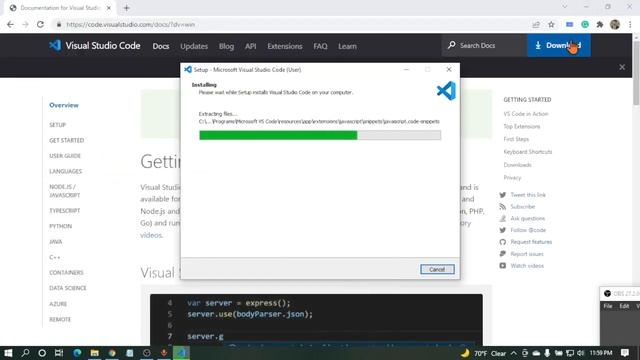640x360 pixels.
Task: Reload the page with the refresh icon
Action: click(40, 24)
